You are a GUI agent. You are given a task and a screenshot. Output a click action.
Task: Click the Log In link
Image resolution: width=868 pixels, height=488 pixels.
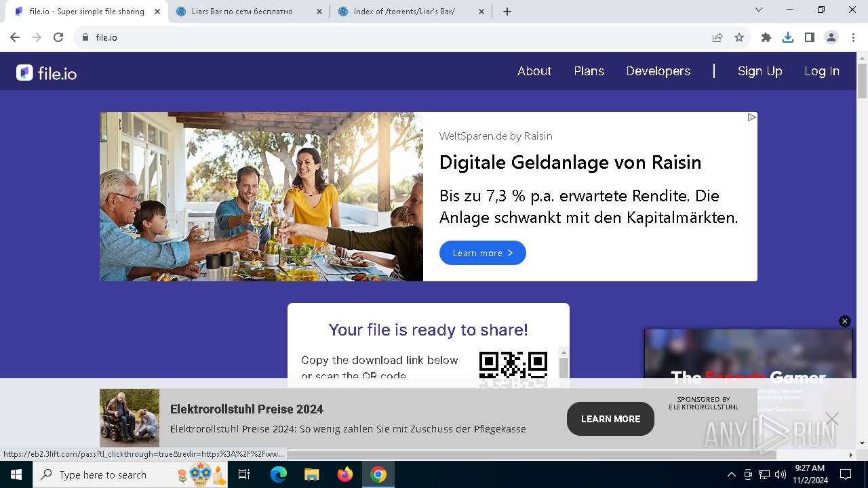pyautogui.click(x=822, y=71)
